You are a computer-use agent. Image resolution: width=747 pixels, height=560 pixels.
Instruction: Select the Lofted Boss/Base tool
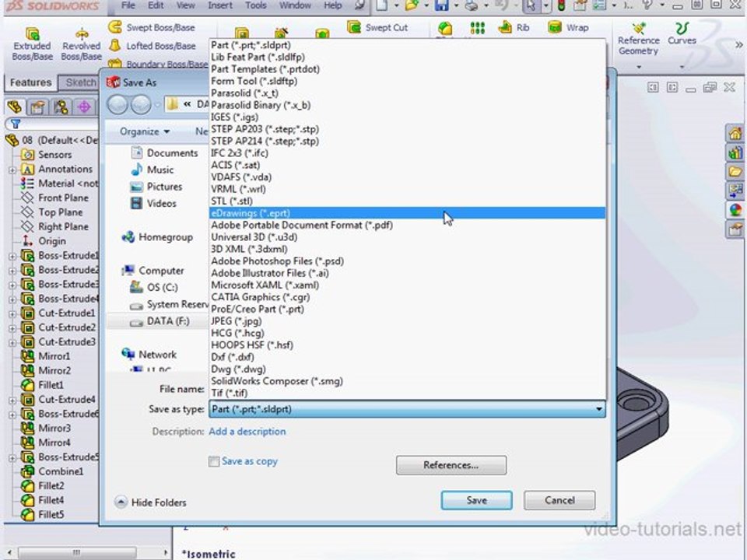click(x=152, y=46)
